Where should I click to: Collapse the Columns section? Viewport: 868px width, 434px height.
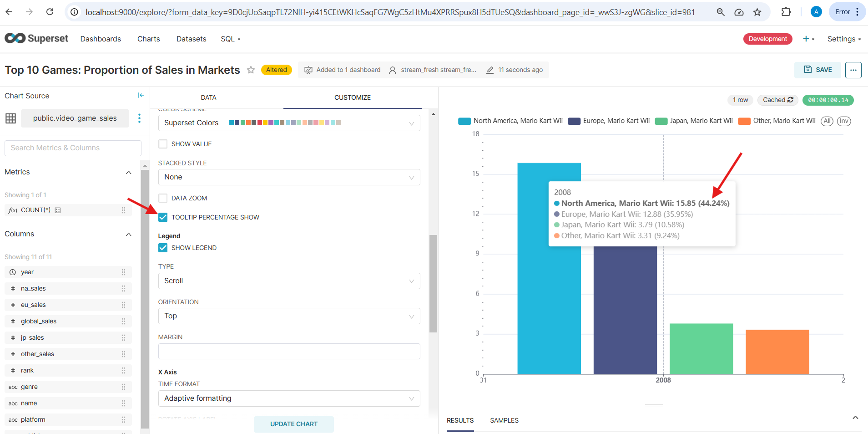click(128, 234)
